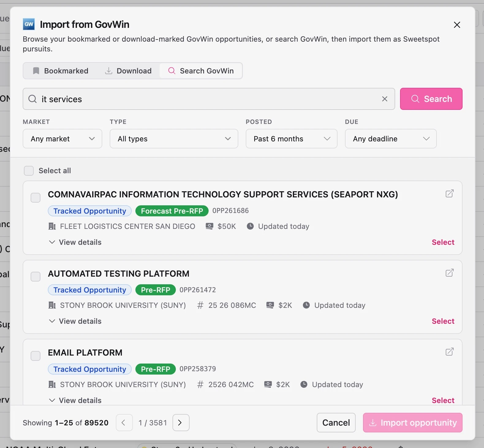
Task: Open the Posted 'Past 6 months' dropdown
Action: 291,139
